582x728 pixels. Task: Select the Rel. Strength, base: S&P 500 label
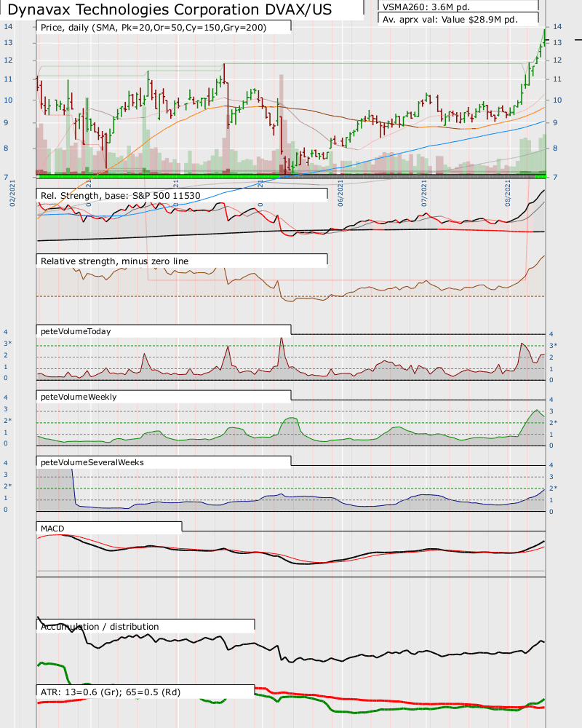pyautogui.click(x=121, y=195)
